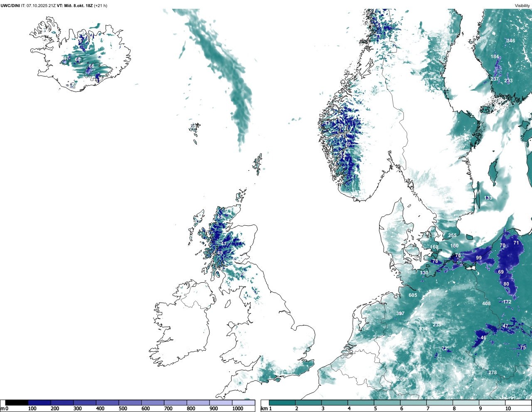Click the '75' visibility value on map
The image size is (532, 412).
point(523,348)
